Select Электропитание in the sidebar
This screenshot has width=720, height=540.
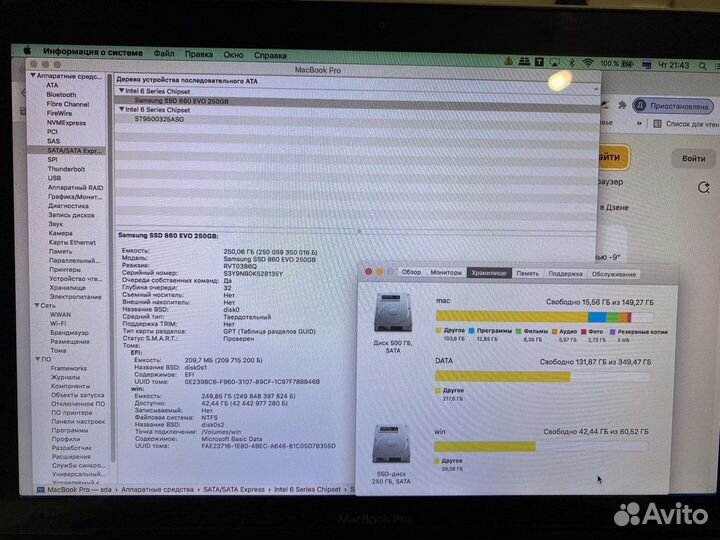(x=75, y=297)
